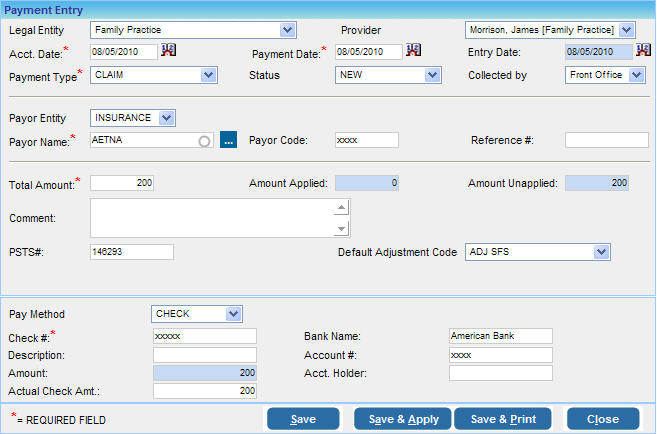
Task: Click the Save & Print button
Action: tap(503, 419)
